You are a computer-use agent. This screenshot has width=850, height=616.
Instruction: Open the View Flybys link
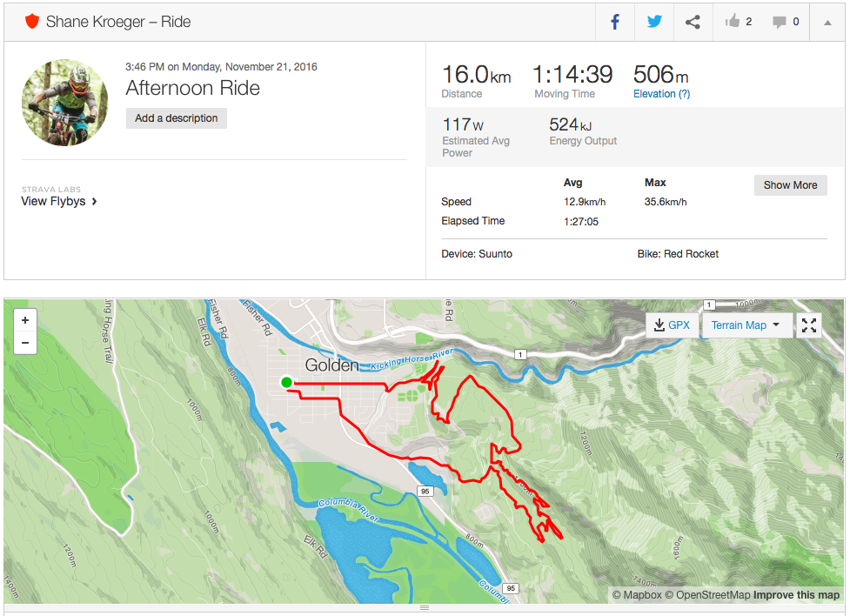click(x=59, y=201)
